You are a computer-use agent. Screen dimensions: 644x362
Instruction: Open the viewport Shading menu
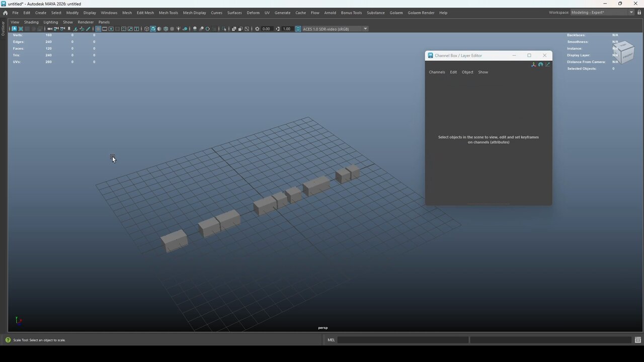coord(31,22)
